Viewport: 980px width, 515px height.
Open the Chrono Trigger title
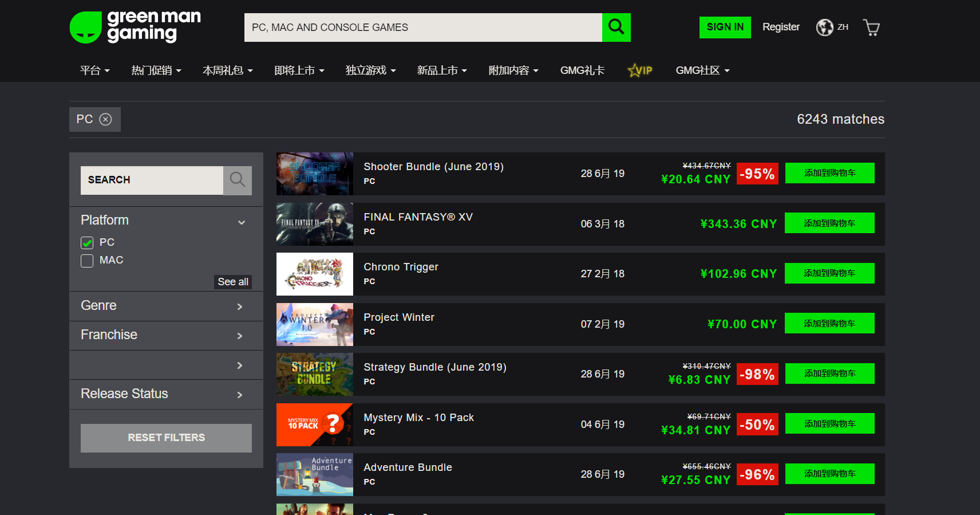401,267
